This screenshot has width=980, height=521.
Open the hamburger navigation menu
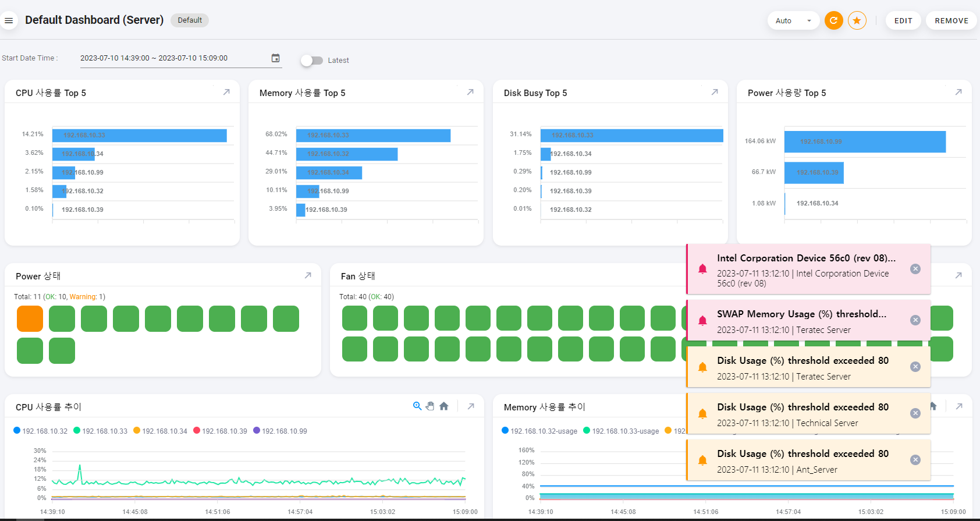point(9,20)
